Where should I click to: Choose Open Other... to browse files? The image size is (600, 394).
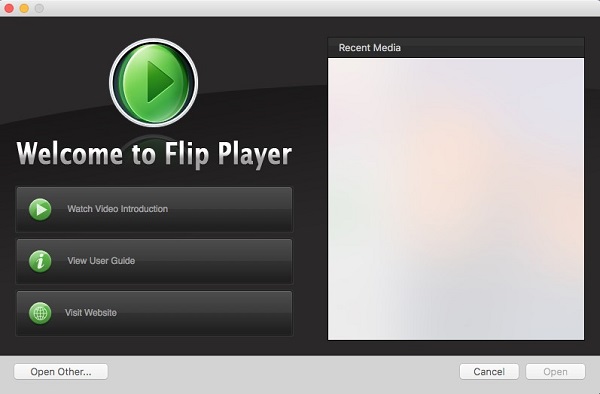click(61, 371)
